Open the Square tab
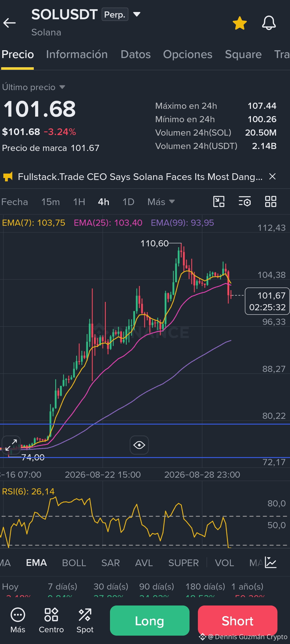 [x=243, y=54]
